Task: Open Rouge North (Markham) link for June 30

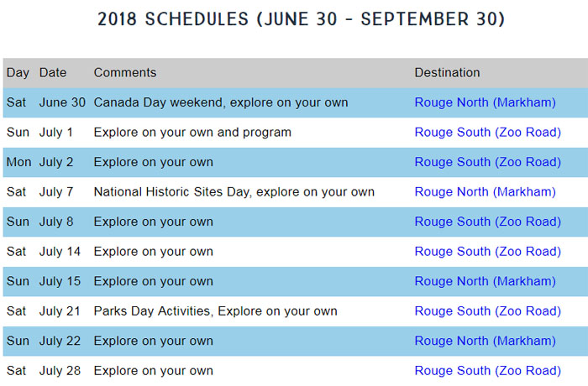Action: tap(485, 102)
